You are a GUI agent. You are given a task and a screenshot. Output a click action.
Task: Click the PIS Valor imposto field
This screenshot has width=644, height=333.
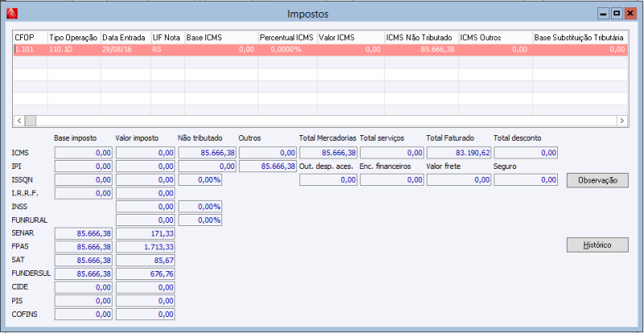(146, 301)
